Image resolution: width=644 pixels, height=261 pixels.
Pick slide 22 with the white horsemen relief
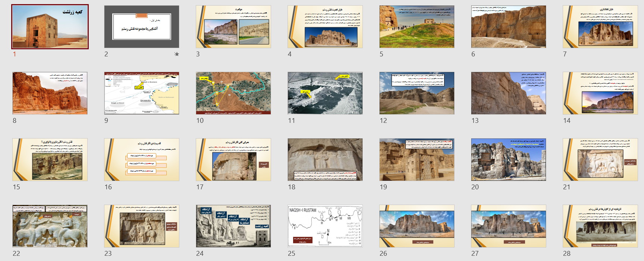tap(50, 226)
